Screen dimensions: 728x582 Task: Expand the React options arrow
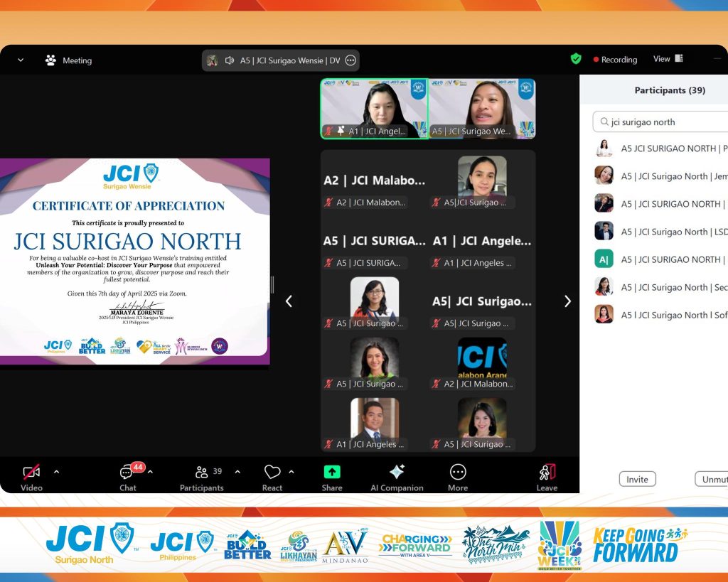(x=291, y=472)
